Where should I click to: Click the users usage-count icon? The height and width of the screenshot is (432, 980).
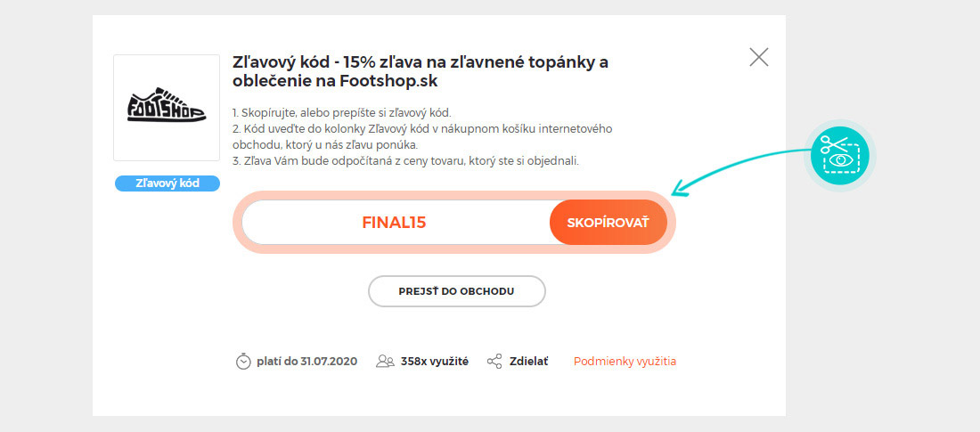(x=385, y=362)
